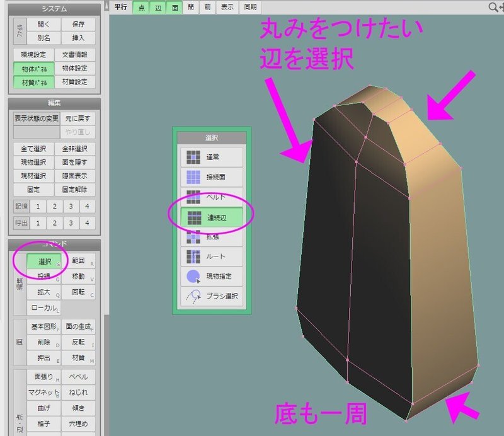Viewport: 504px width, 436px height.
Task: Toggle 面 face display mode
Action: pyautogui.click(x=175, y=8)
